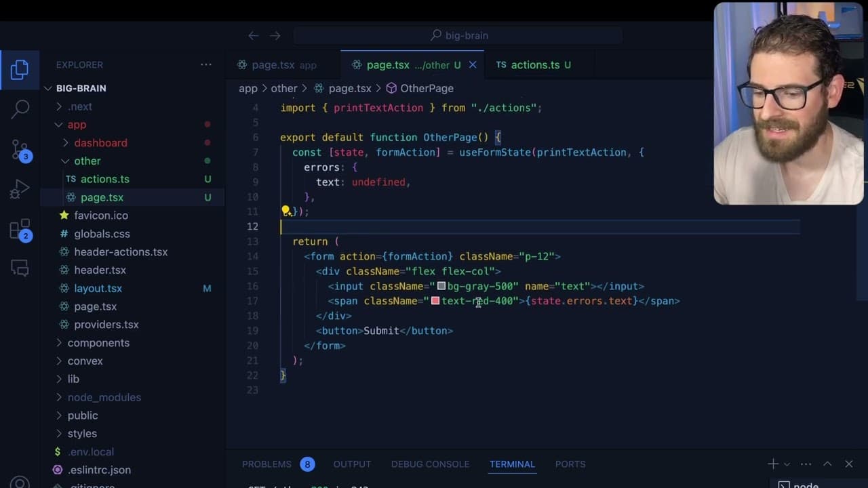868x488 pixels.
Task: Open Source Control view with badge 3
Action: pyautogui.click(x=20, y=150)
